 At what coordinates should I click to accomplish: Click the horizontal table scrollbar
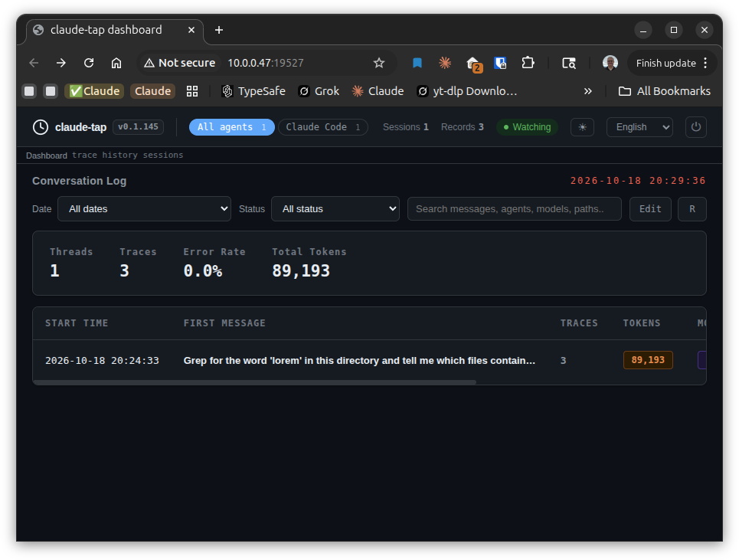pyautogui.click(x=255, y=382)
